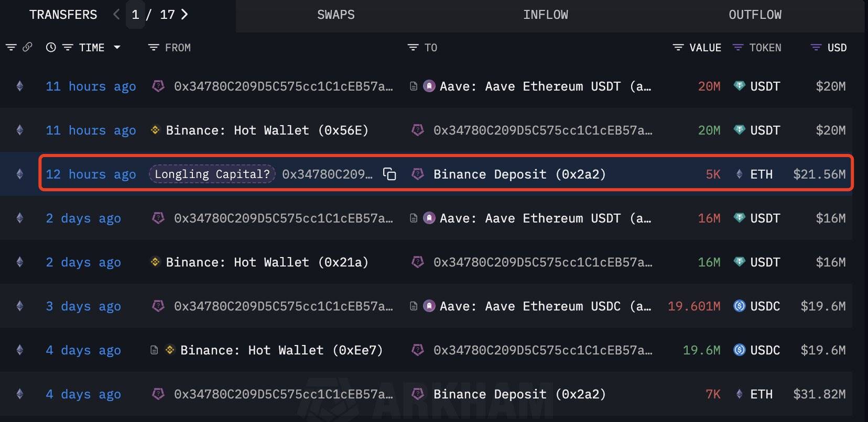
Task: Open the FROM column filter
Action: pos(154,48)
